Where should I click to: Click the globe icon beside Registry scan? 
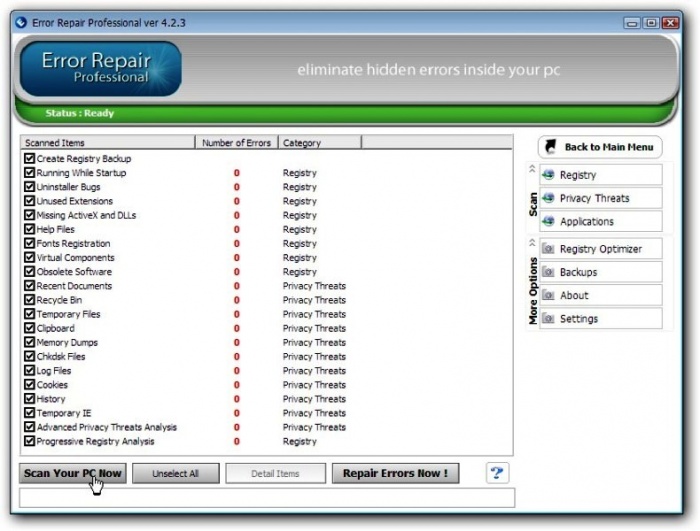click(x=548, y=175)
